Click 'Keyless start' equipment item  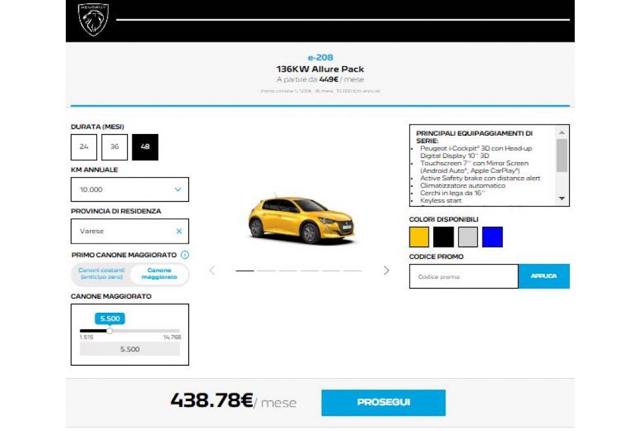(441, 200)
